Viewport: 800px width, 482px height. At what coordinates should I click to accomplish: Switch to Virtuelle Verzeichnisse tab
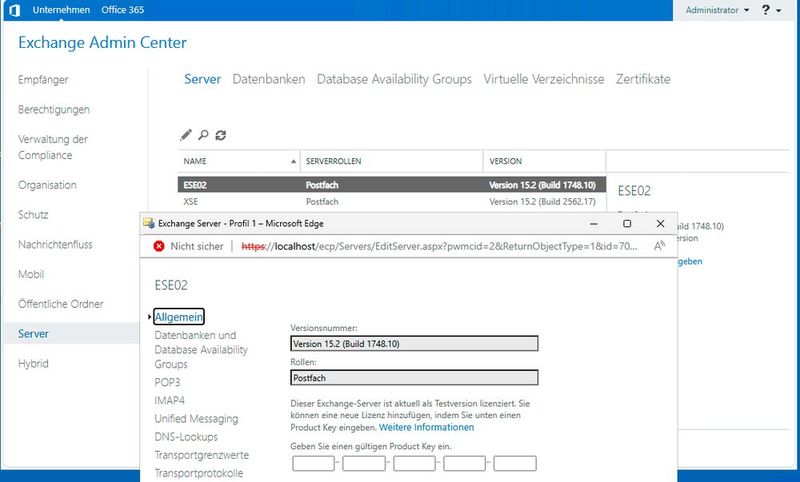pyautogui.click(x=544, y=79)
